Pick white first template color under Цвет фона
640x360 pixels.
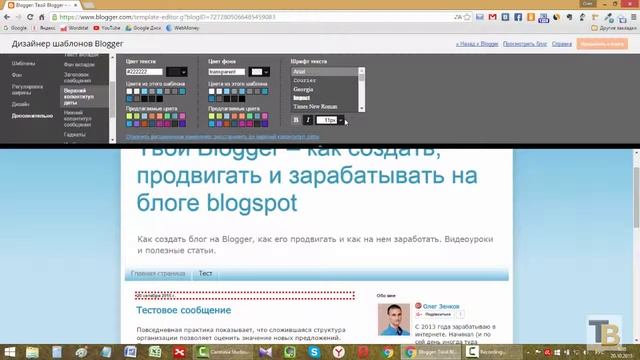point(211,91)
